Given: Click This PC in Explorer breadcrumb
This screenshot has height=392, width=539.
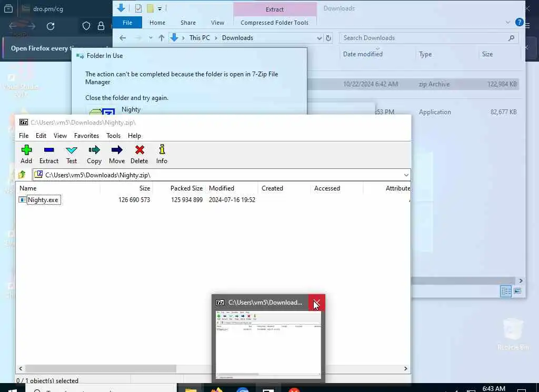Looking at the screenshot, I should click(x=199, y=38).
